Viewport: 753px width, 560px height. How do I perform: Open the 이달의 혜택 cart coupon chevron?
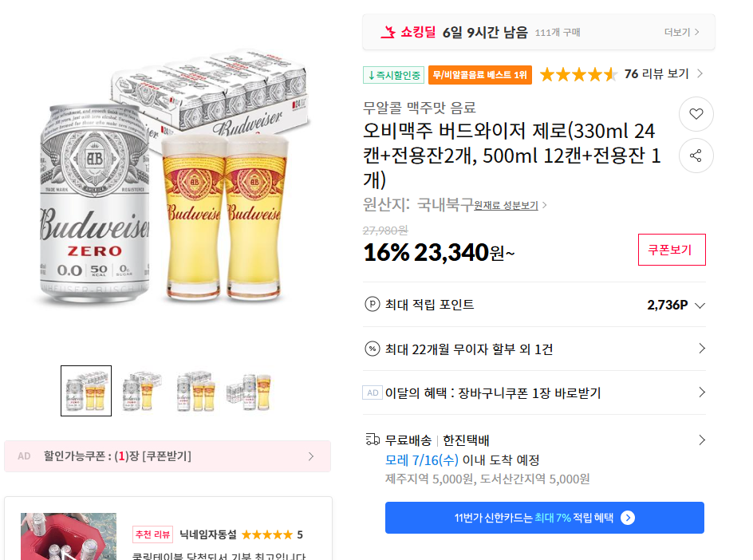[702, 392]
